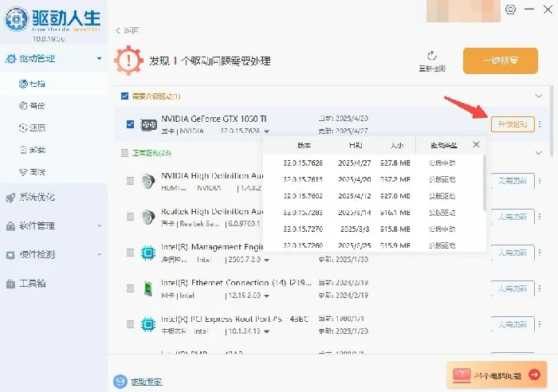This screenshot has height=392, width=558.
Task: Click NVIDIA High Definition Audio speaker icon
Action: pyautogui.click(x=148, y=181)
